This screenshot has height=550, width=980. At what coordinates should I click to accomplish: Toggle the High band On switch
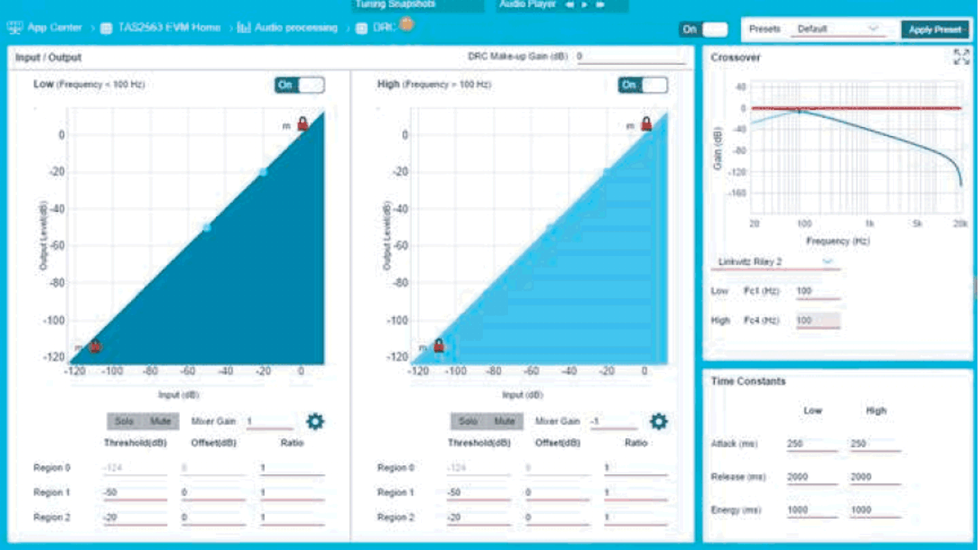coord(642,85)
